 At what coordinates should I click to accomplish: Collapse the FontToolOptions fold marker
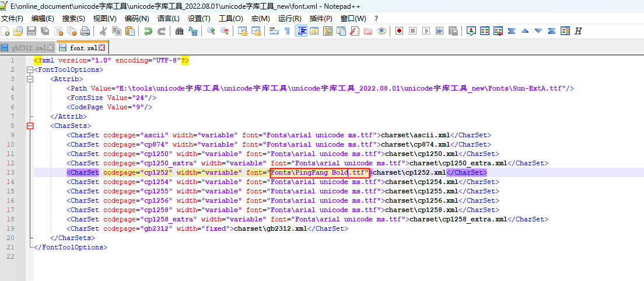pos(30,70)
